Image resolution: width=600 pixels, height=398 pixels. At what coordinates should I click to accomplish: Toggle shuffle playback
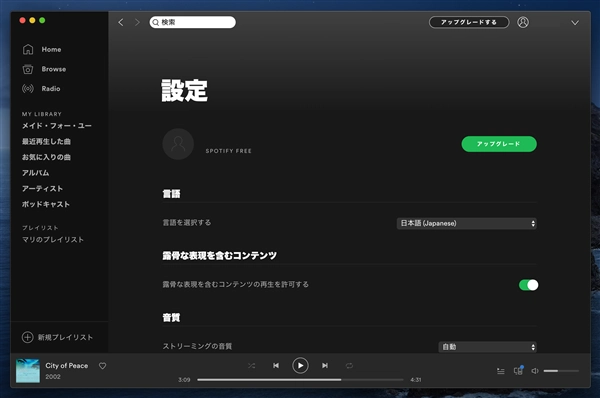point(251,366)
